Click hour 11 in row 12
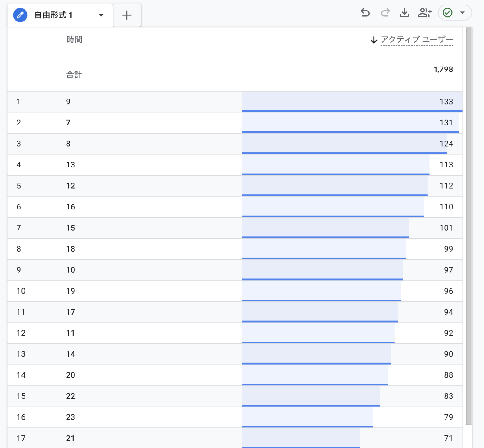 coord(70,333)
